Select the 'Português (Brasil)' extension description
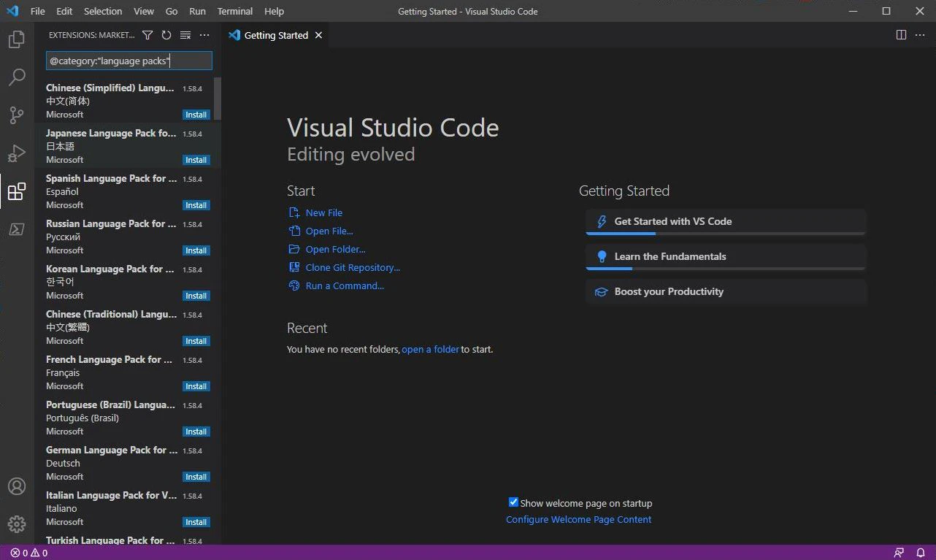936x560 pixels. point(83,418)
